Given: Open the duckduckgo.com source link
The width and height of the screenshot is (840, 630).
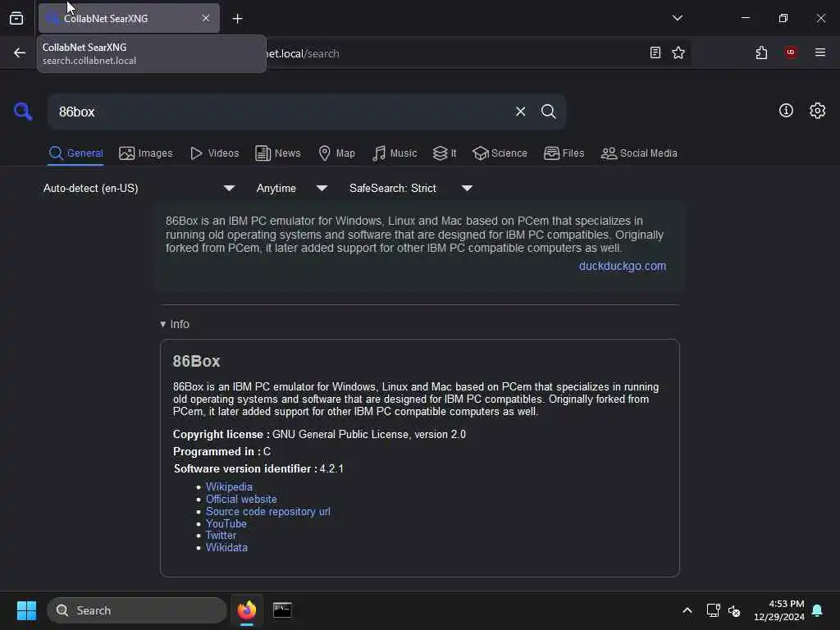Looking at the screenshot, I should pyautogui.click(x=622, y=266).
